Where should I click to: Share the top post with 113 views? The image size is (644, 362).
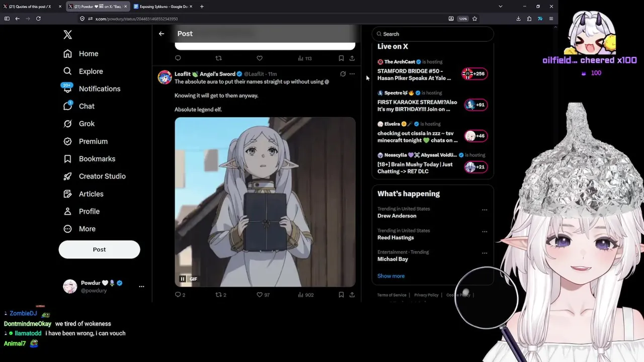coord(352,58)
